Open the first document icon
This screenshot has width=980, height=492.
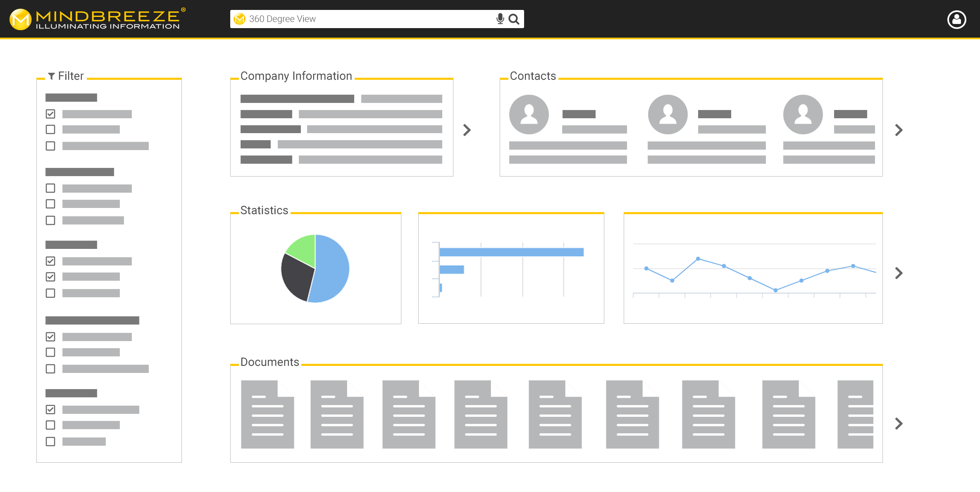(x=267, y=414)
